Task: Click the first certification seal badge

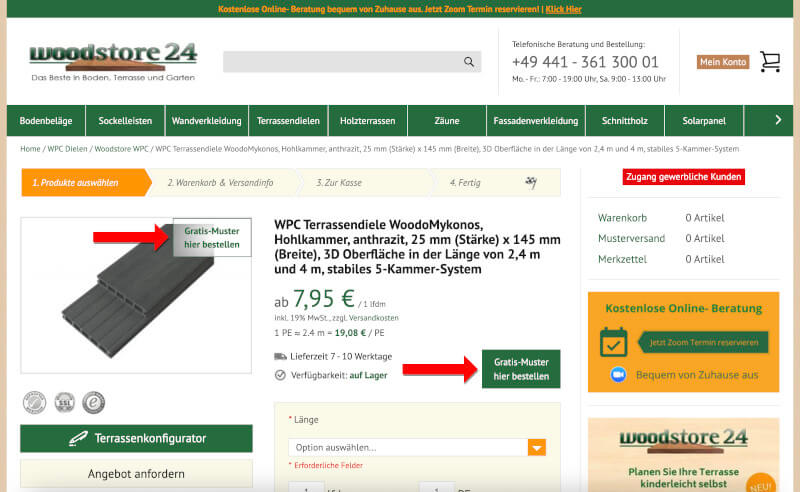Action: tap(34, 402)
